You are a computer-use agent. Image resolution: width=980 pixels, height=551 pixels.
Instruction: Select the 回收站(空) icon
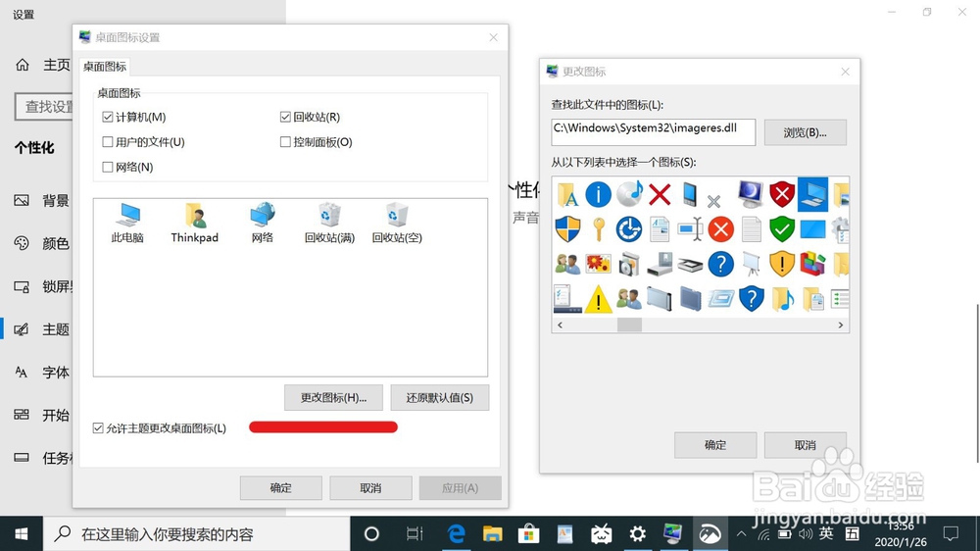397,224
